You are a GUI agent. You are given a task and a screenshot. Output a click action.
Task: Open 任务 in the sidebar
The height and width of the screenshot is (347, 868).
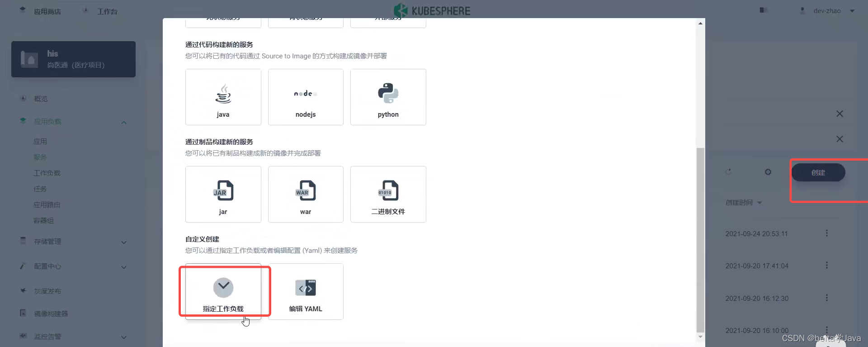(40, 189)
